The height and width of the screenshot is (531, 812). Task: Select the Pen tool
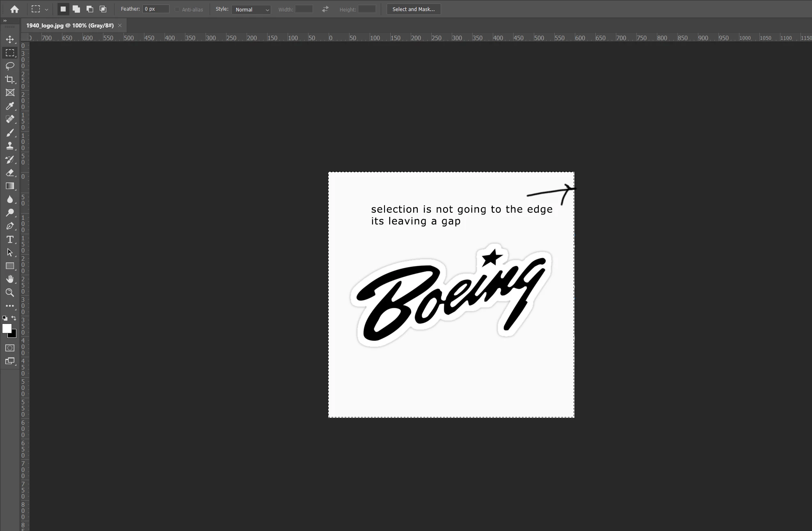click(10, 226)
